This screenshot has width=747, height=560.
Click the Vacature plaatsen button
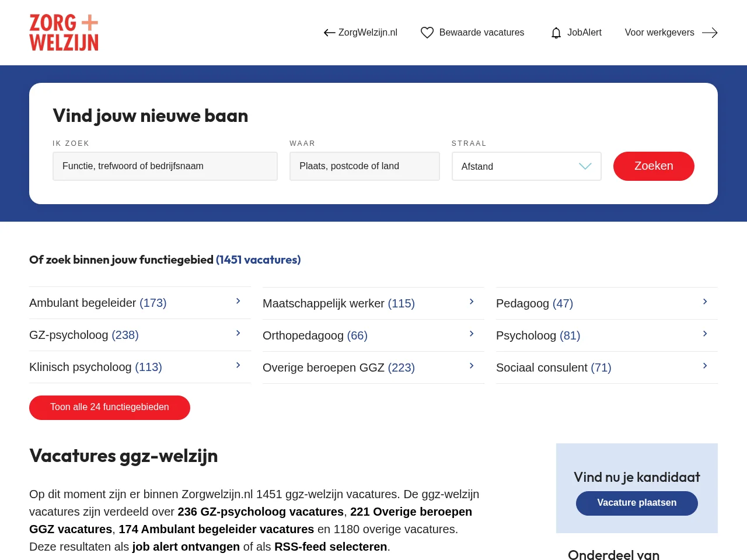[x=637, y=503]
